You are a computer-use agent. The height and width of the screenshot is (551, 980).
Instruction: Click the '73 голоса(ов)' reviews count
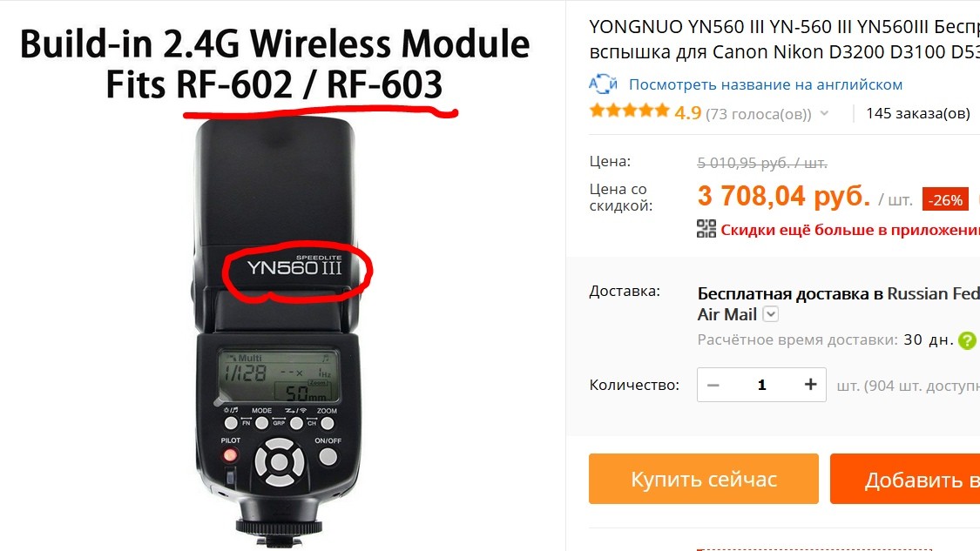[x=758, y=114]
